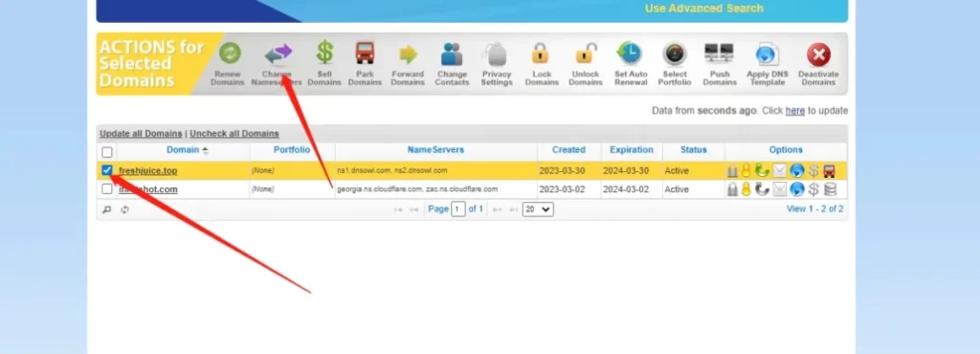
Task: Sort by the Domain column header
Action: pyautogui.click(x=183, y=150)
